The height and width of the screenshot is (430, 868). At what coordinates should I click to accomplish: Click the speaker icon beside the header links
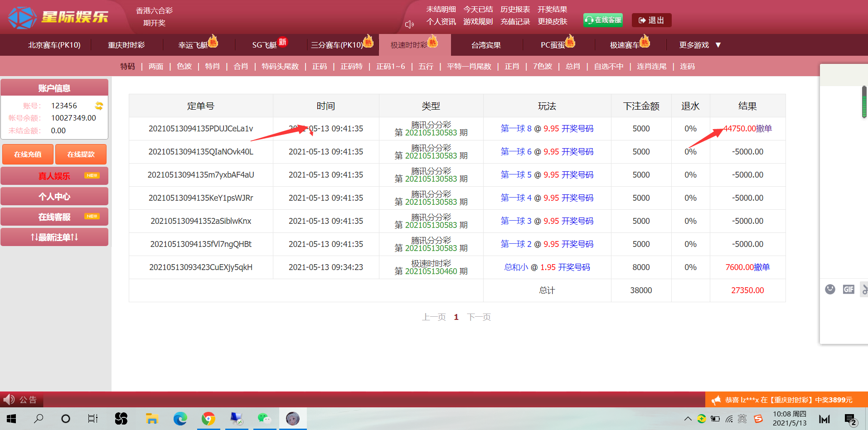click(409, 24)
